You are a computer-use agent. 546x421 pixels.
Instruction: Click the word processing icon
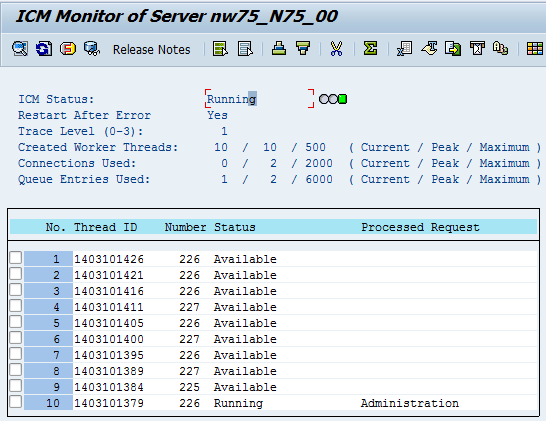[x=429, y=48]
